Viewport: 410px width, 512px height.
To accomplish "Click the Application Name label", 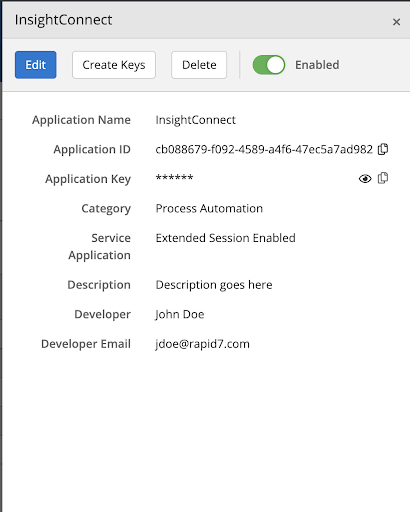I will pyautogui.click(x=81, y=120).
